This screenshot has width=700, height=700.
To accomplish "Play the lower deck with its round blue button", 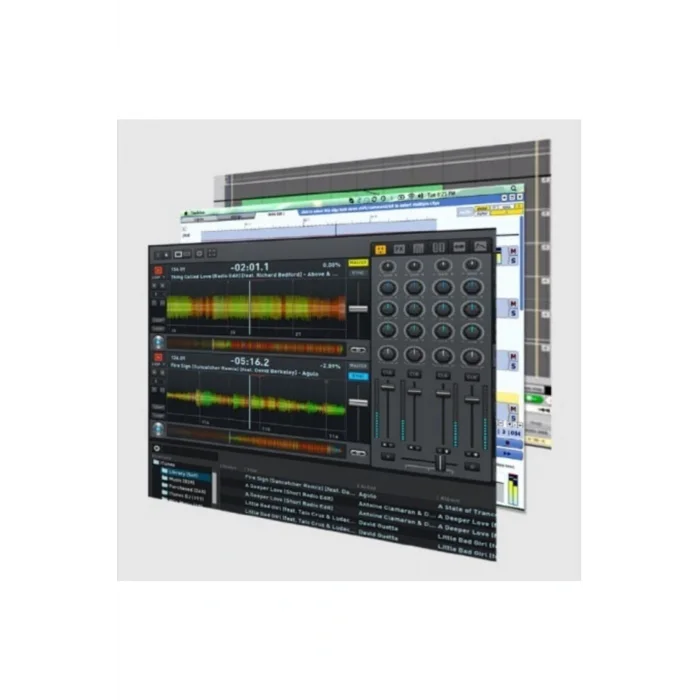I will click(158, 429).
